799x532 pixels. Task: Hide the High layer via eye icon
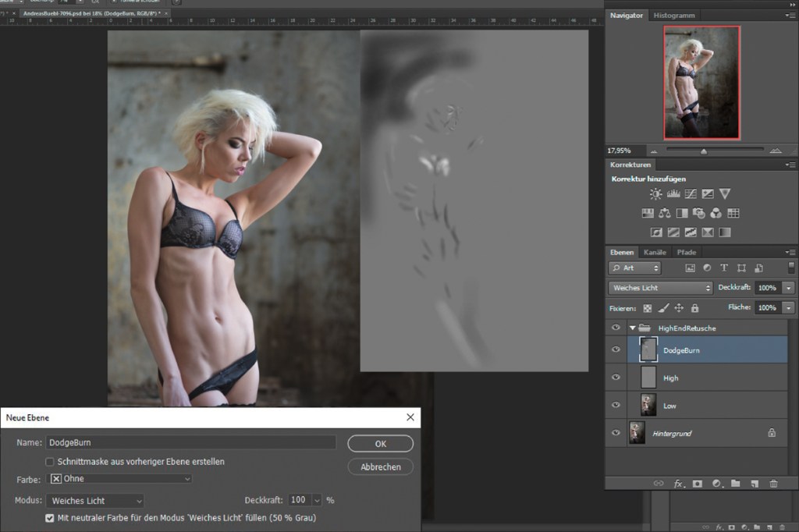tap(616, 377)
